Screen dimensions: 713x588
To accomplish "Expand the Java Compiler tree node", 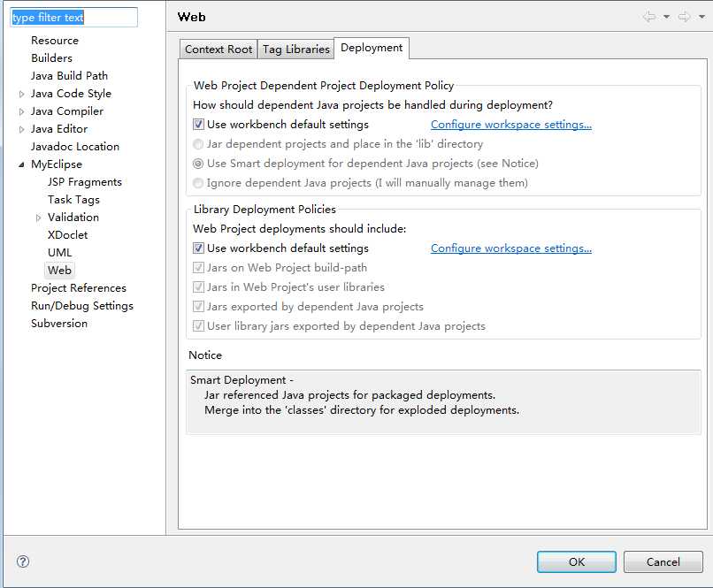I will [x=22, y=111].
